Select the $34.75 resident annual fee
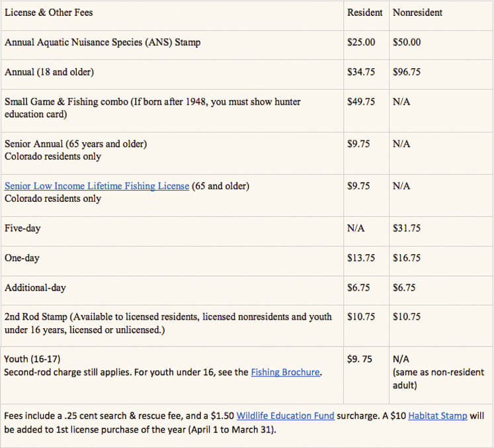Screen dimensions: 494x448 [x=361, y=72]
